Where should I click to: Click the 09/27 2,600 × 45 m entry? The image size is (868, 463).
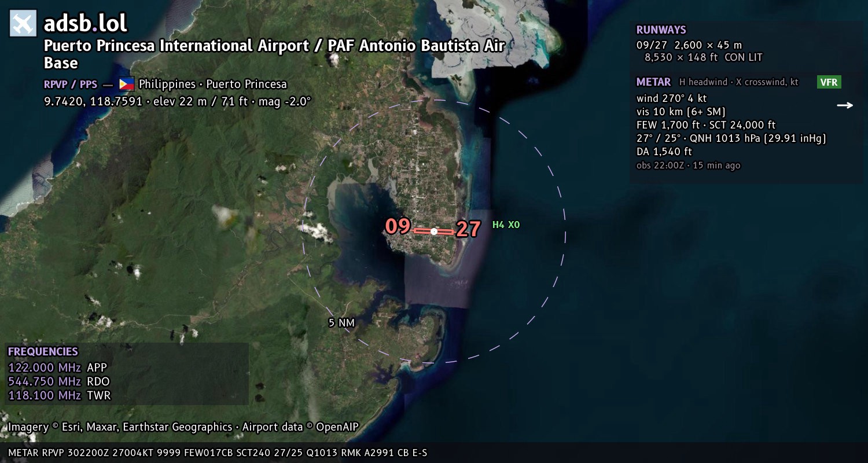[x=689, y=45]
